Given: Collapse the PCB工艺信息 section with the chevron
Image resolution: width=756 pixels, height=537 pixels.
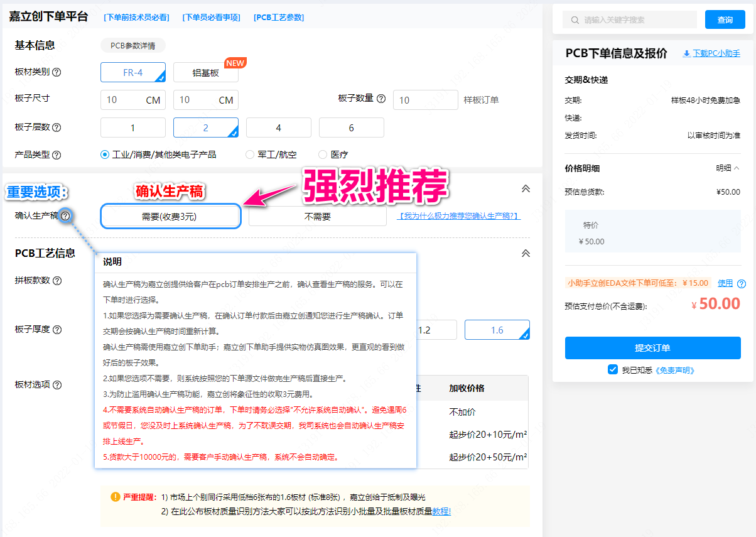Looking at the screenshot, I should pos(526,253).
